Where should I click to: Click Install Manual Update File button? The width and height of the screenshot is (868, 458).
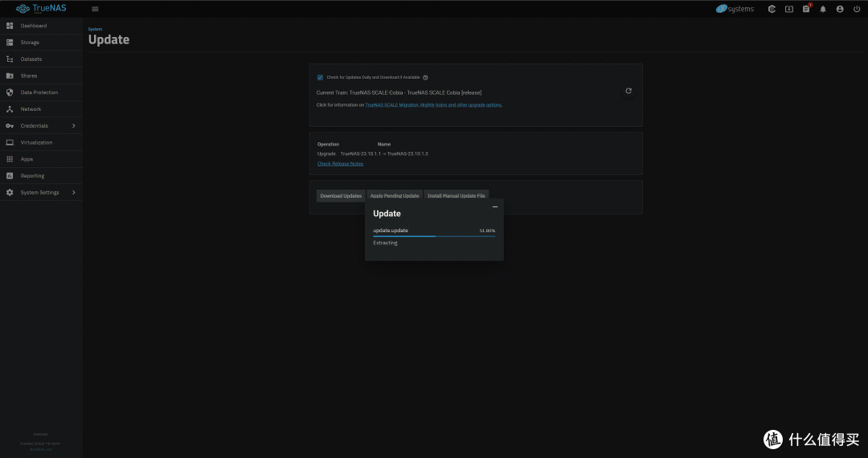tap(457, 196)
